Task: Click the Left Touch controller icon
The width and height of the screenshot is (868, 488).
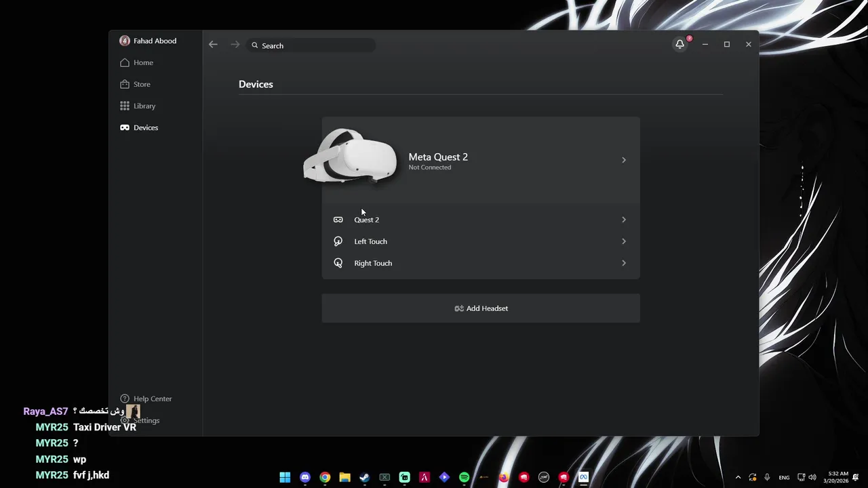Action: click(338, 241)
